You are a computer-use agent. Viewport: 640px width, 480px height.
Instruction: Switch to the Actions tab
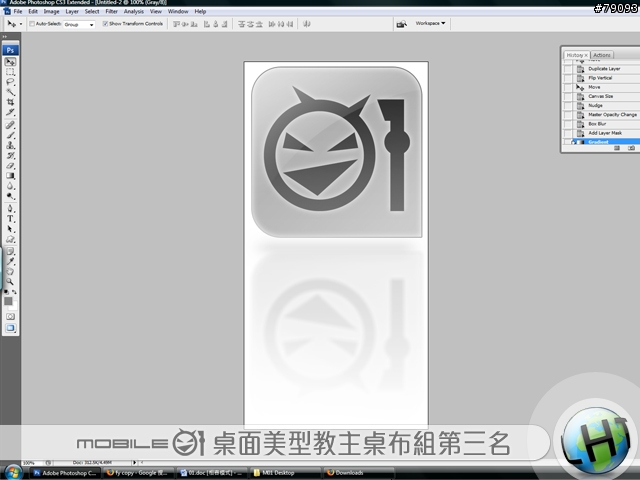coord(602,55)
